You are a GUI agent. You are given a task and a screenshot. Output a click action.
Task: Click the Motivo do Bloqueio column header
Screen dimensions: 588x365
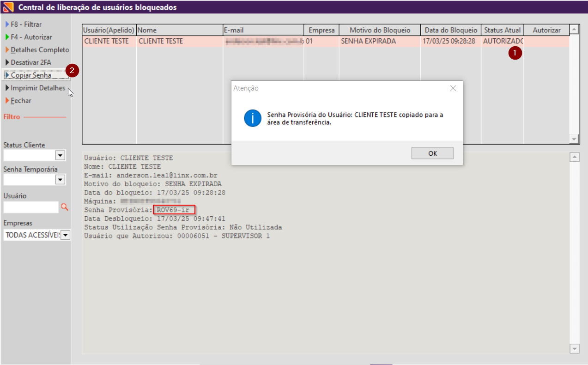click(380, 30)
